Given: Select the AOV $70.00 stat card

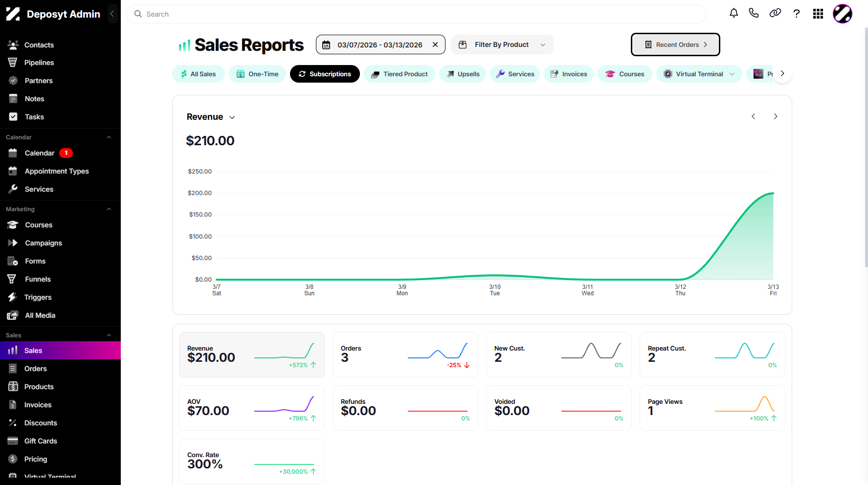Looking at the screenshot, I should tap(252, 408).
